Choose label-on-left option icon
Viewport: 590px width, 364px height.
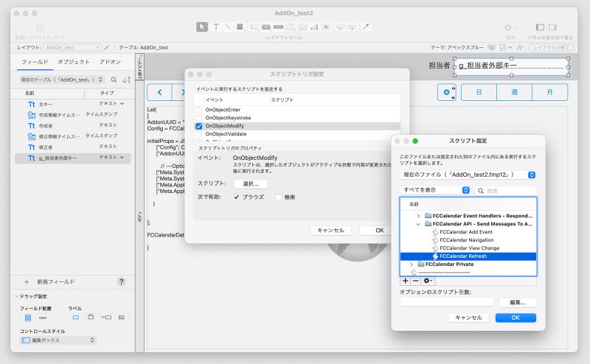click(x=106, y=318)
